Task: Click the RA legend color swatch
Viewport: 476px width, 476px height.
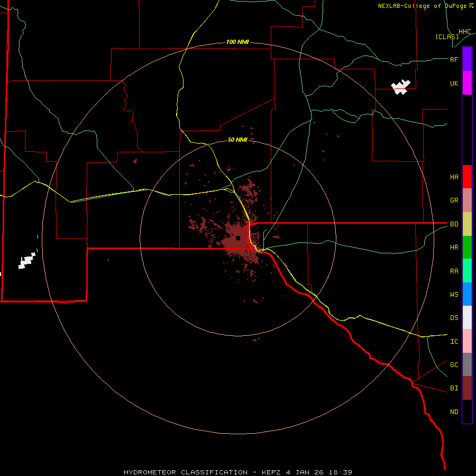Action: (x=467, y=271)
